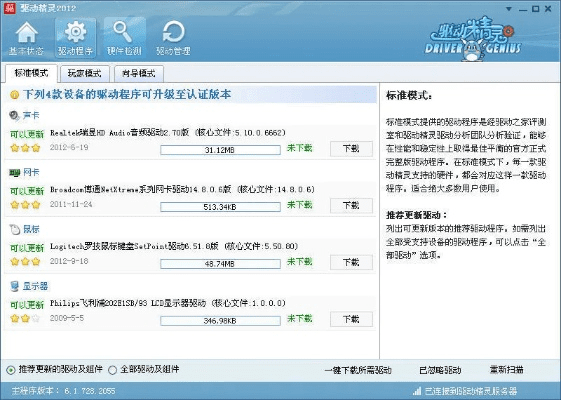The width and height of the screenshot is (561, 400).
Task: Click the 驱动精灵 app icon in title bar
Action: click(x=10, y=8)
